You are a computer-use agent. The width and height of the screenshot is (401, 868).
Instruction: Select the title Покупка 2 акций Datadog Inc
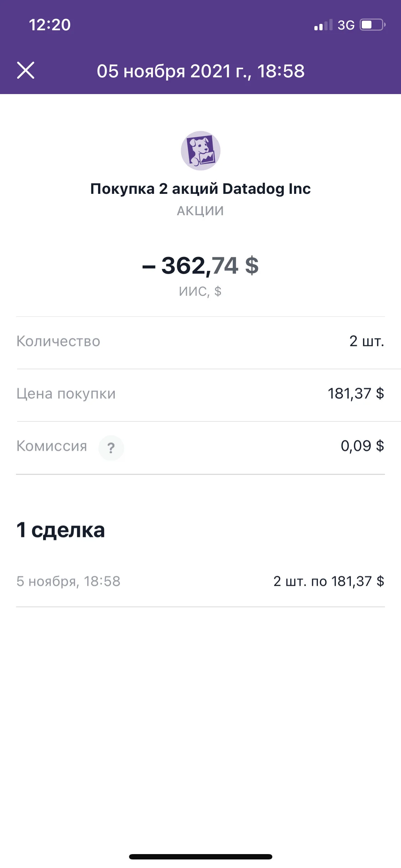(x=200, y=188)
